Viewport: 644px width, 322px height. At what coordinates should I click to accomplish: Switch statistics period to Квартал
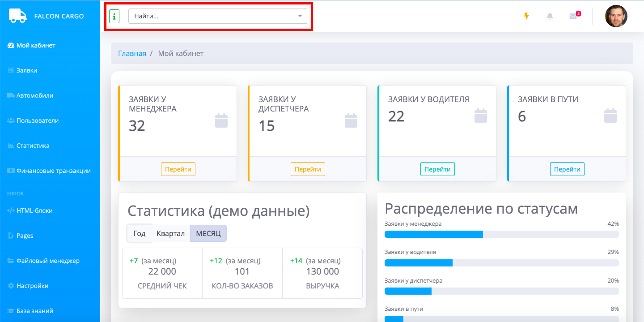point(171,233)
